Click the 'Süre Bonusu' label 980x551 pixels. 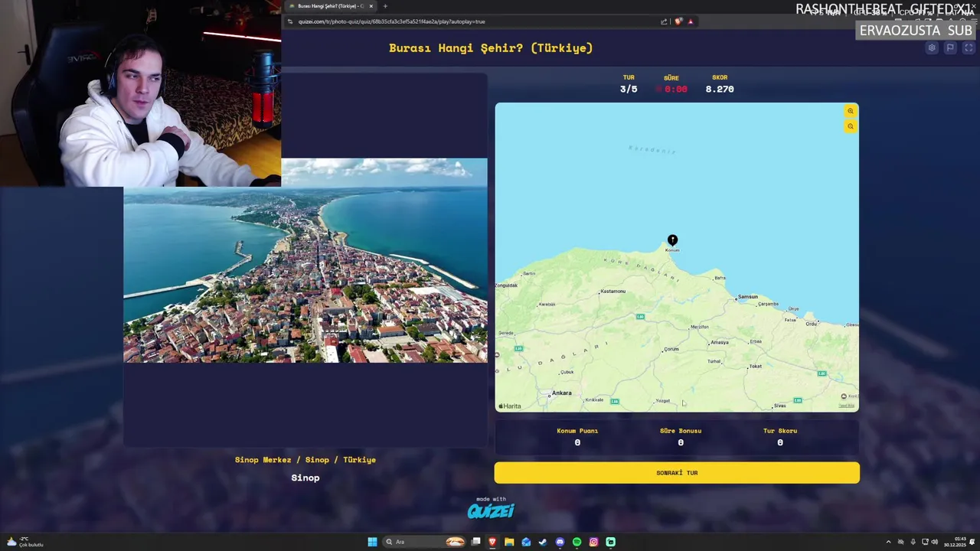(681, 431)
